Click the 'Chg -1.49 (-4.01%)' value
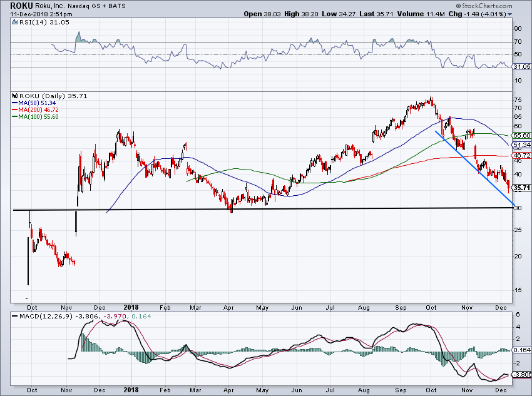Screen dimensions: 532x396 tap(477, 14)
